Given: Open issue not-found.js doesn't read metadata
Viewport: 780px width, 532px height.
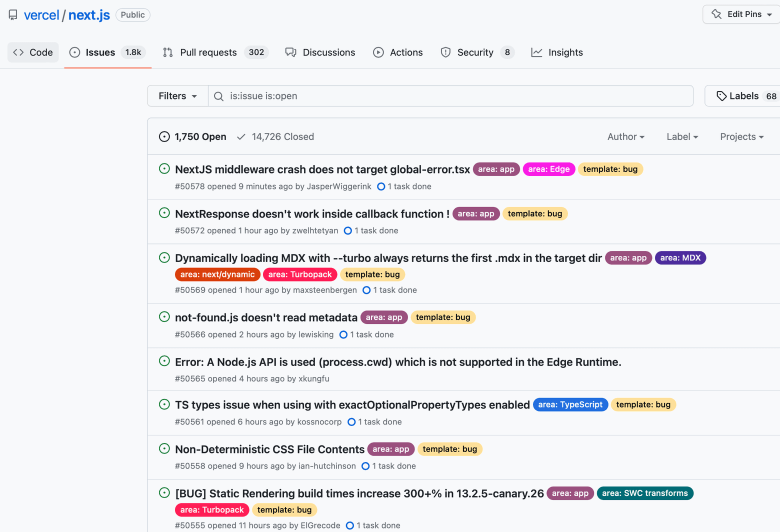Looking at the screenshot, I should tap(266, 317).
